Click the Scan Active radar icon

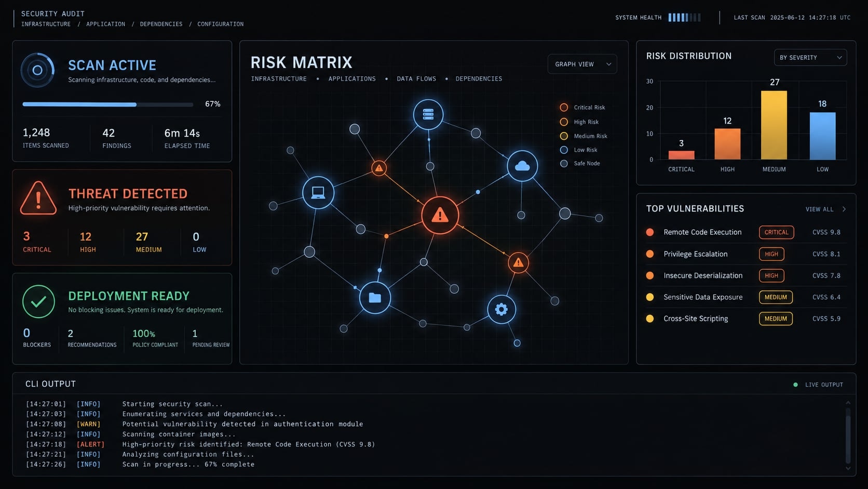click(37, 70)
